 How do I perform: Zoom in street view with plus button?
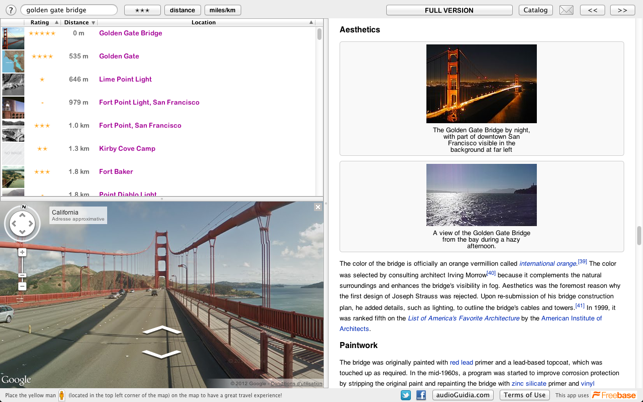click(22, 252)
